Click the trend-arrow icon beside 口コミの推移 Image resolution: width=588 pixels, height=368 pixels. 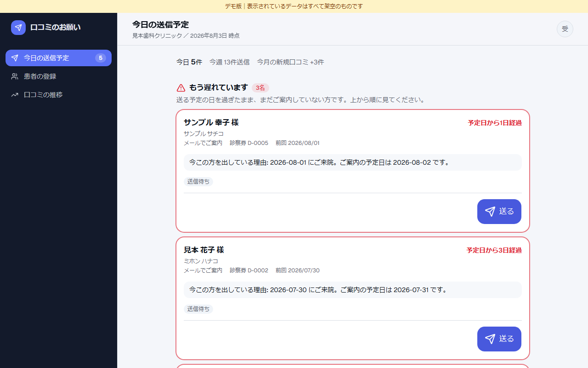point(15,95)
